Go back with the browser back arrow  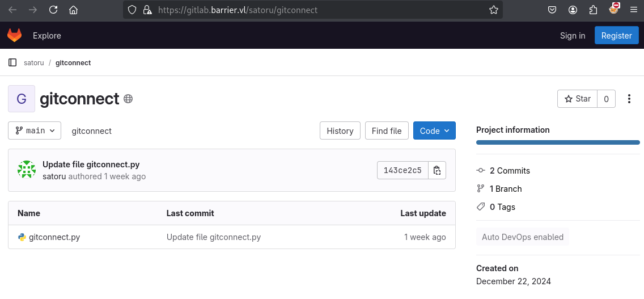pos(12,10)
